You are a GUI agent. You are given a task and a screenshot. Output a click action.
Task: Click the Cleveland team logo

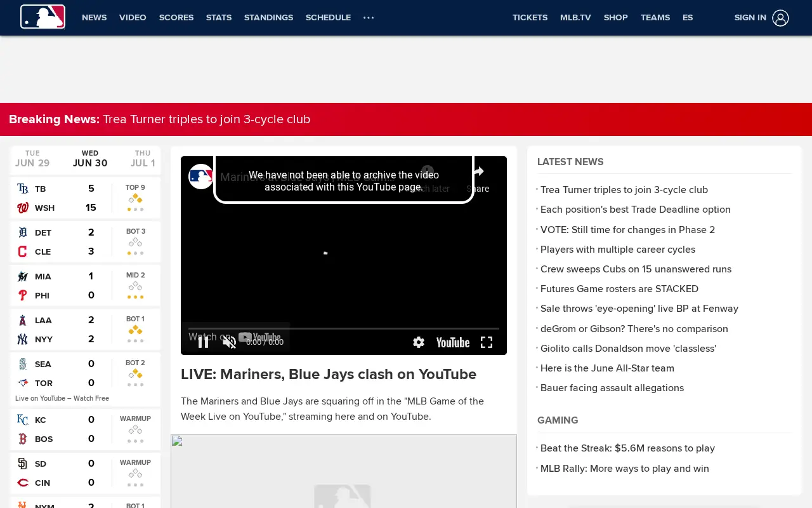point(23,251)
